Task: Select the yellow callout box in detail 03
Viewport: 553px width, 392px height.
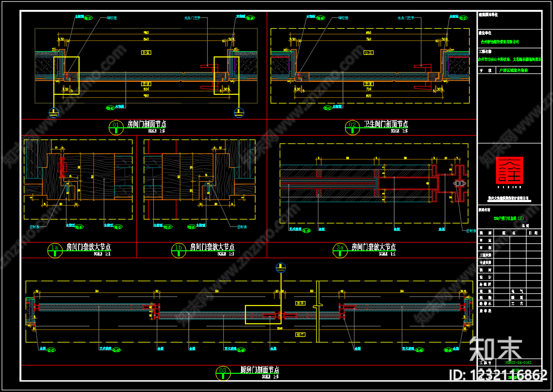Action: point(263,315)
